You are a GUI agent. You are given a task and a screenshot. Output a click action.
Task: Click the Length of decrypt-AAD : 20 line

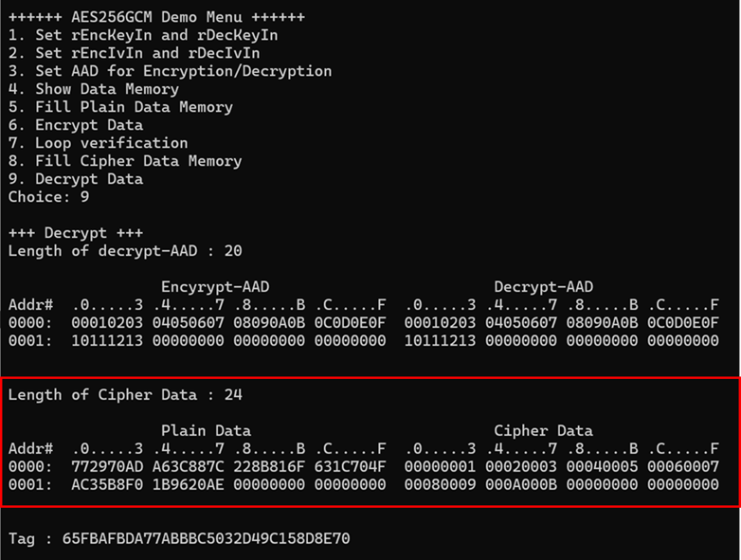pyautogui.click(x=125, y=251)
